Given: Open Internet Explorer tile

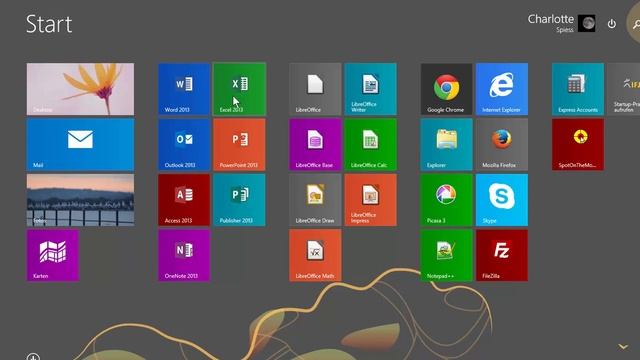Looking at the screenshot, I should (x=502, y=89).
